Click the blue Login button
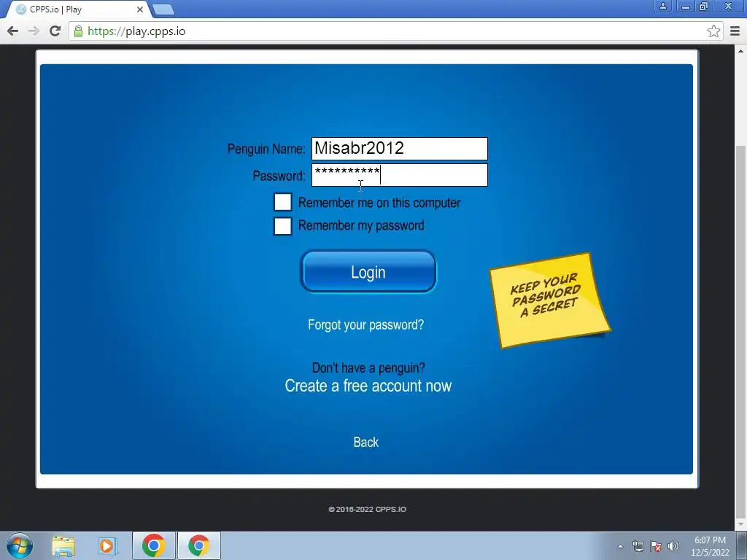This screenshot has width=747, height=560. [368, 271]
